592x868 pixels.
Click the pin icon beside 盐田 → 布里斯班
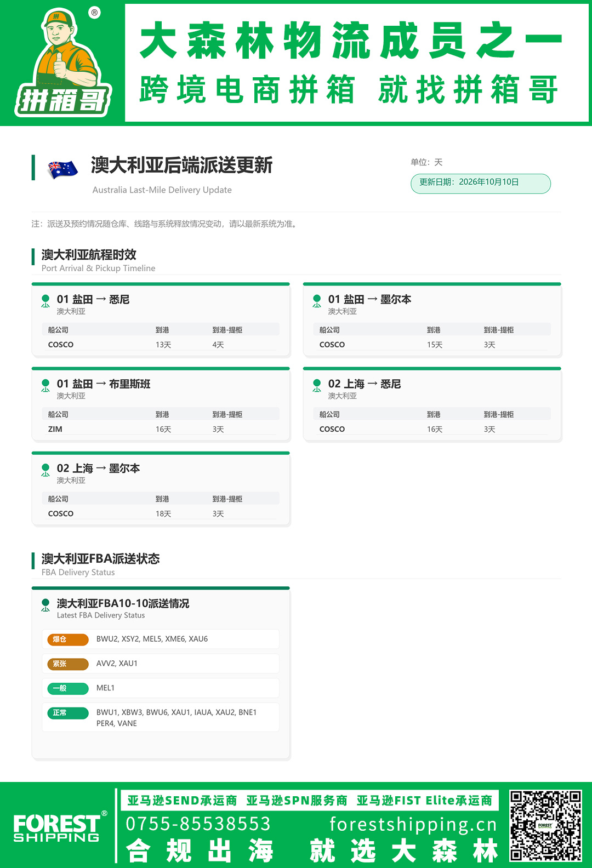click(45, 385)
